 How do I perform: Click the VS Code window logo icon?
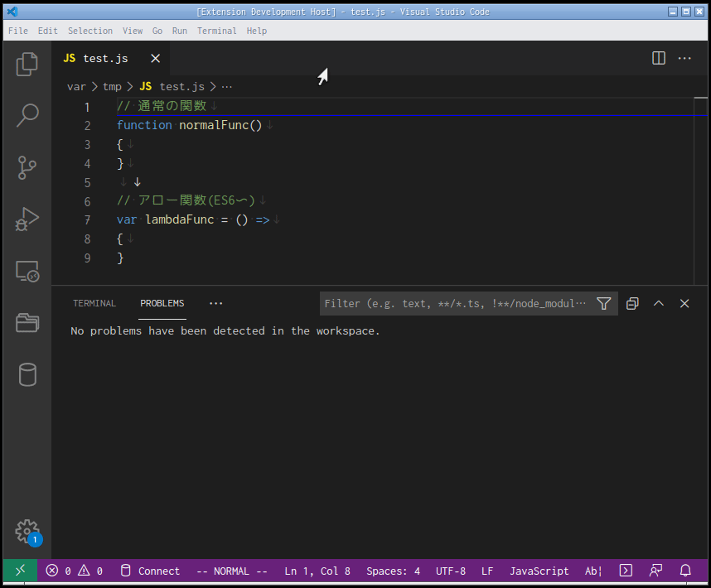tap(12, 12)
